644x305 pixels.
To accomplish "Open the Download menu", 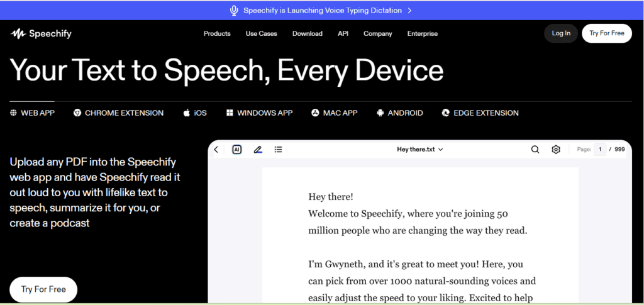I will [x=307, y=34].
